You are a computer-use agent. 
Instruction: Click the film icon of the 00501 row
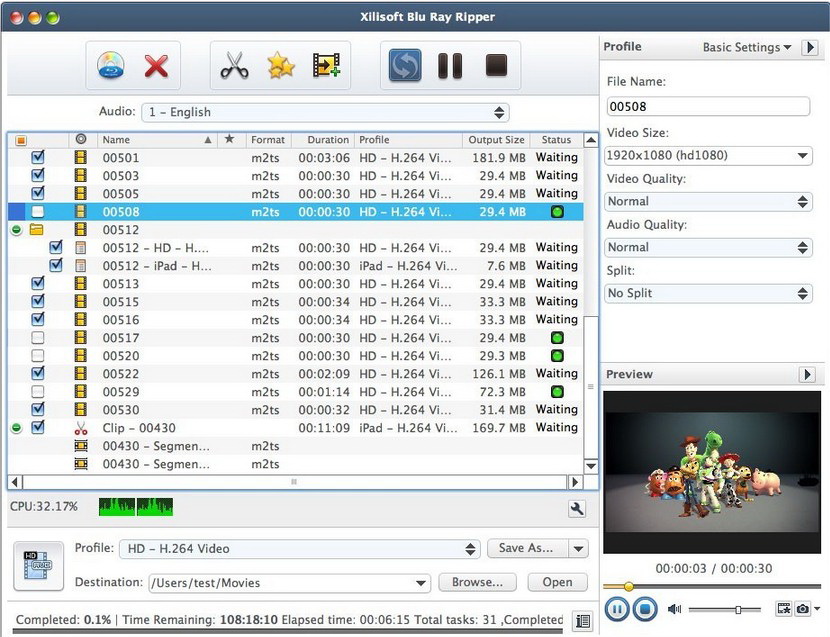point(80,157)
